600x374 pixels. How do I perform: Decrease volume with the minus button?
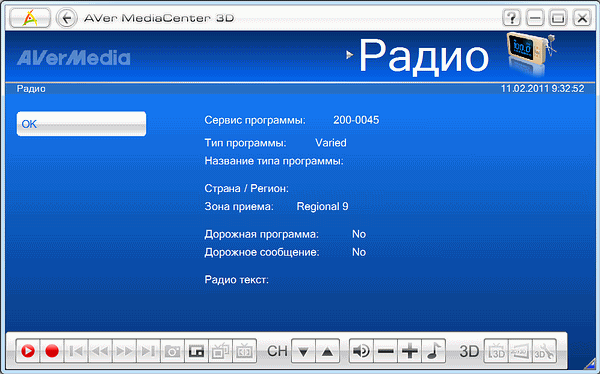(x=386, y=351)
